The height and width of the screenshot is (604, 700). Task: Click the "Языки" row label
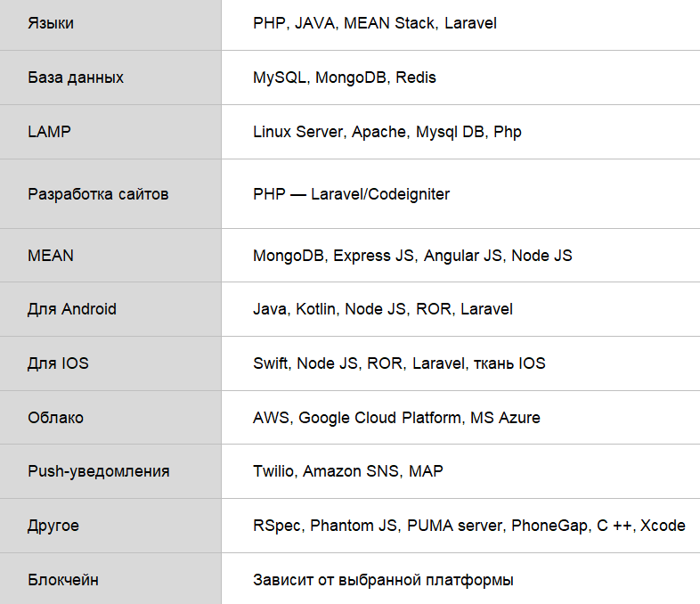51,23
